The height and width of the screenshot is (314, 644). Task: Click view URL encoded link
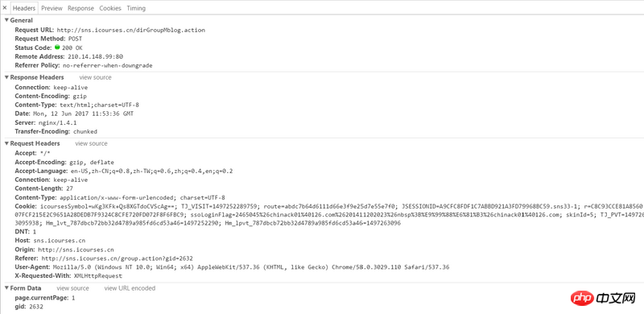pos(130,288)
